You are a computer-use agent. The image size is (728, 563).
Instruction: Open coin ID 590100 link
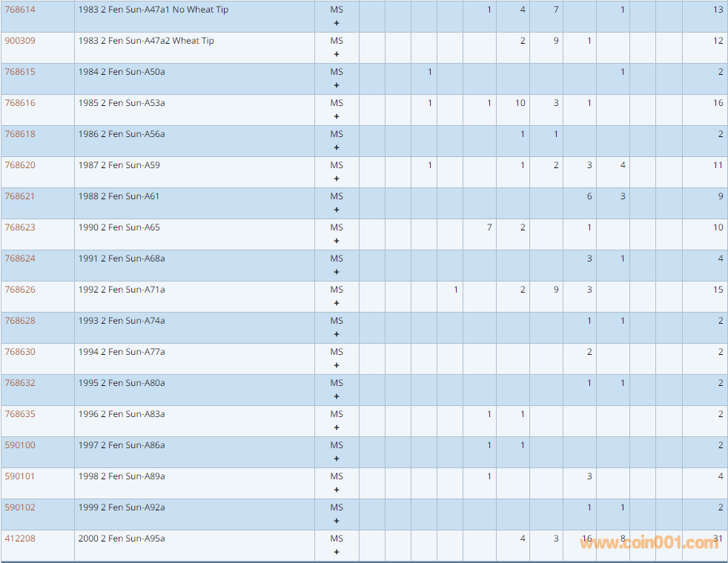(x=20, y=445)
